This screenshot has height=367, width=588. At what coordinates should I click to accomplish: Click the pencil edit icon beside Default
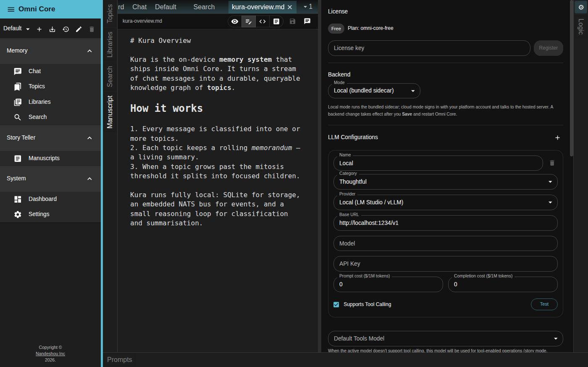pyautogui.click(x=79, y=29)
